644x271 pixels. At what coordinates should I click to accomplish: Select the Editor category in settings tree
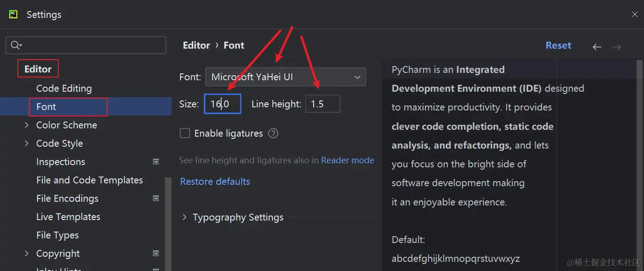[38, 69]
